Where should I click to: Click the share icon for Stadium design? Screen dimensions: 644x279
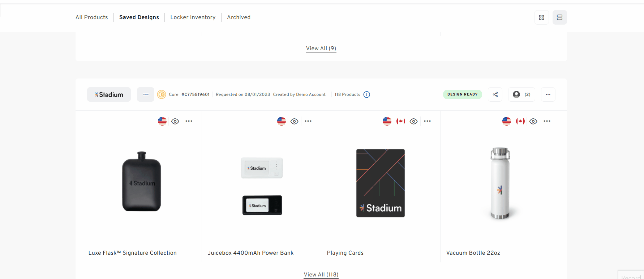coord(495,94)
